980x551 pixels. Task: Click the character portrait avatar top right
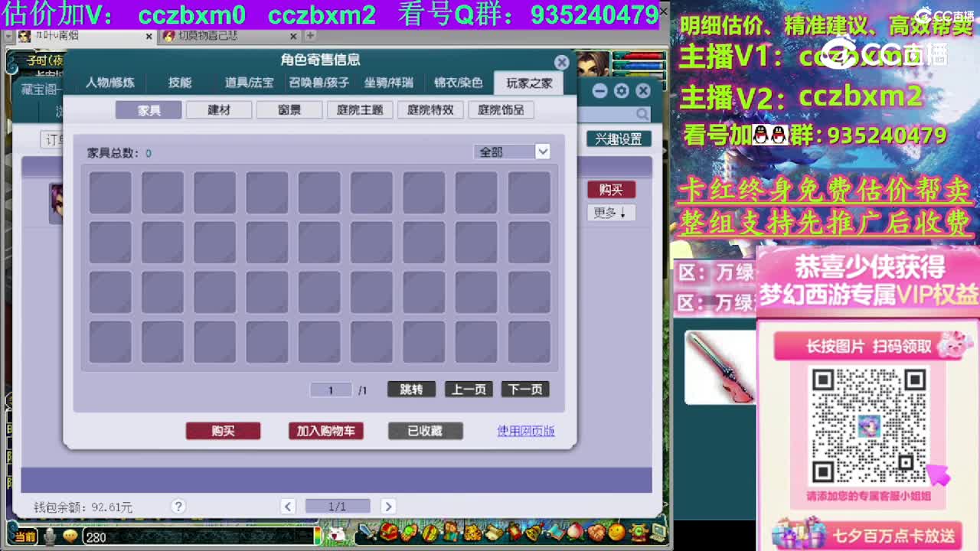click(x=593, y=64)
